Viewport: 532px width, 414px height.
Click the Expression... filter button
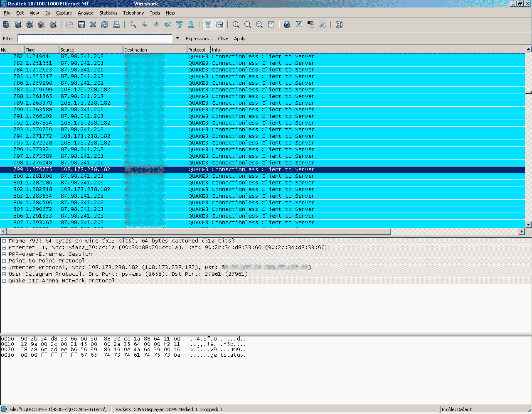pos(199,39)
